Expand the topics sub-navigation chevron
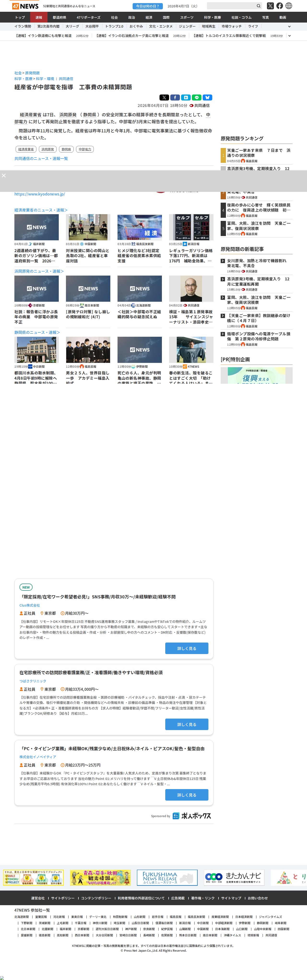This screenshot has height=980, width=307. (x=289, y=27)
